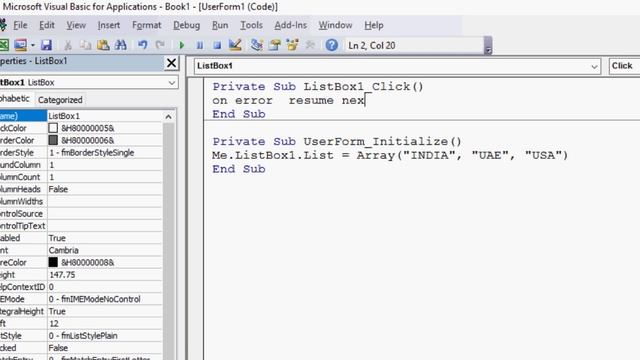Close the Properties panel with X
Viewport: 640px width, 360px height.
coord(171,63)
